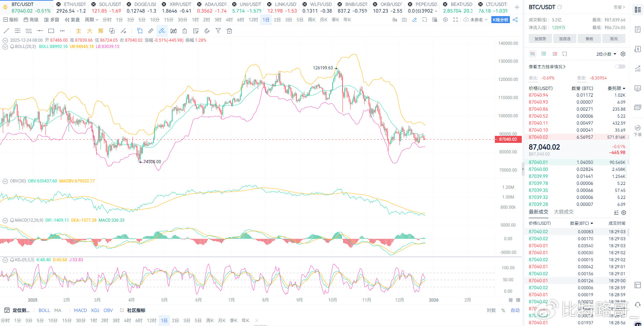The height and width of the screenshot is (326, 644).
Task: Switch to the 大额成交 tab
Action: [564, 212]
